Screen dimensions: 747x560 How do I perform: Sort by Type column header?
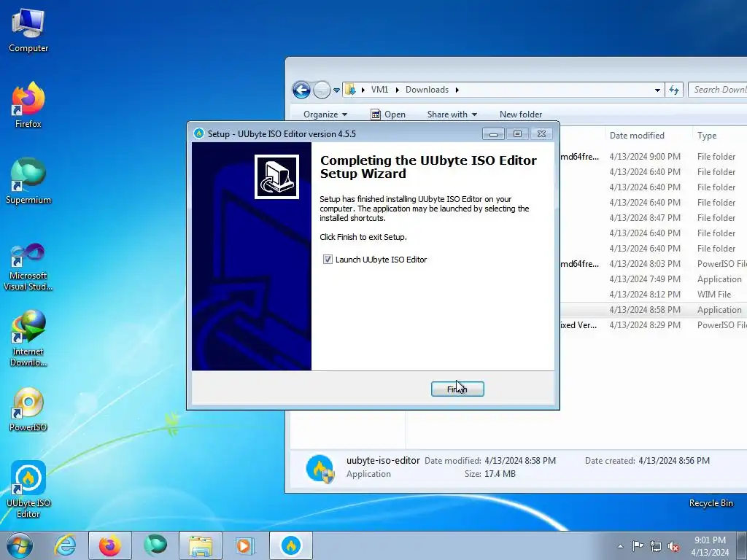click(x=719, y=135)
